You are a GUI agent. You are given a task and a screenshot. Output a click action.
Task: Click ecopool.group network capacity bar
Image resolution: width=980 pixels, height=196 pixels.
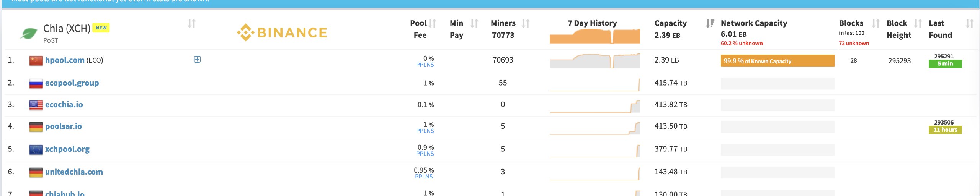(x=777, y=84)
